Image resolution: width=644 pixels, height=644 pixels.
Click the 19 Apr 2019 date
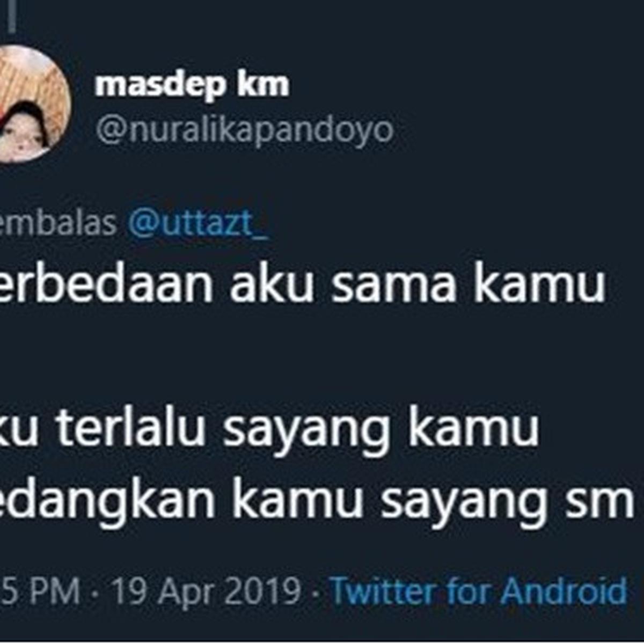click(x=206, y=591)
